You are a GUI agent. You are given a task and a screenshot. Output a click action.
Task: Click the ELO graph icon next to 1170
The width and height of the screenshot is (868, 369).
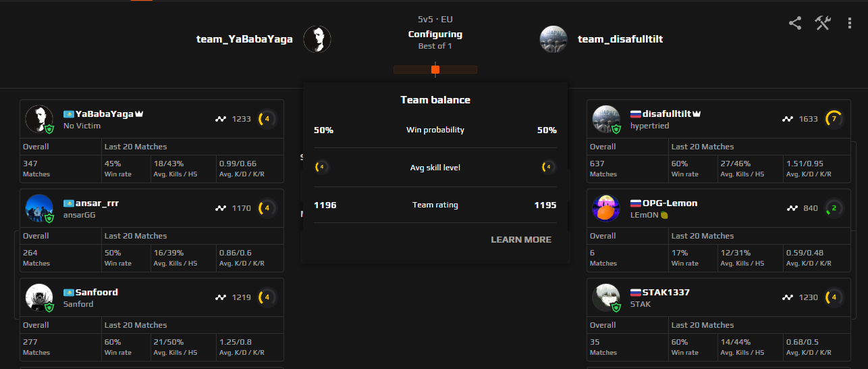221,208
